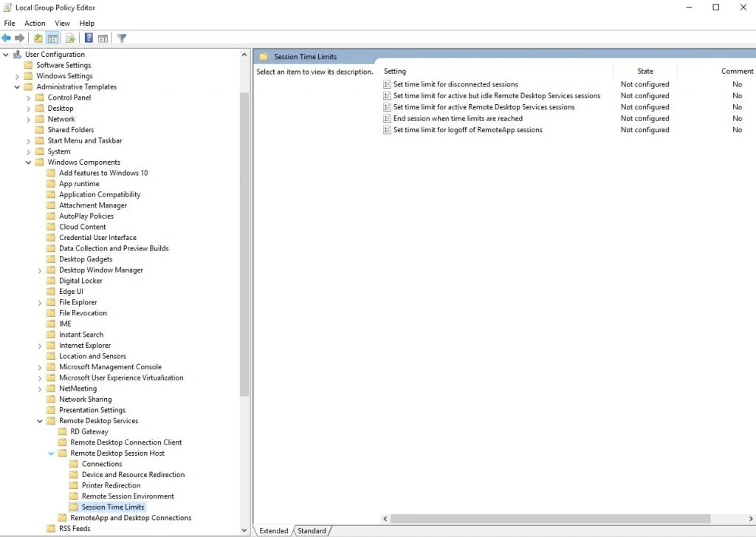Toggle Show/Hide Console Tree toolbar icon

coord(52,38)
